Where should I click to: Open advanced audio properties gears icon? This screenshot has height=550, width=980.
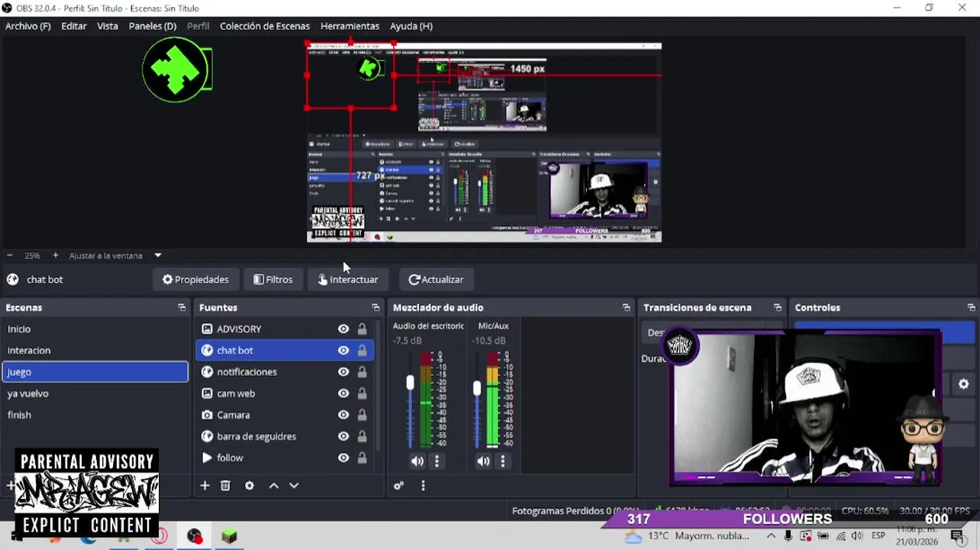tap(398, 485)
